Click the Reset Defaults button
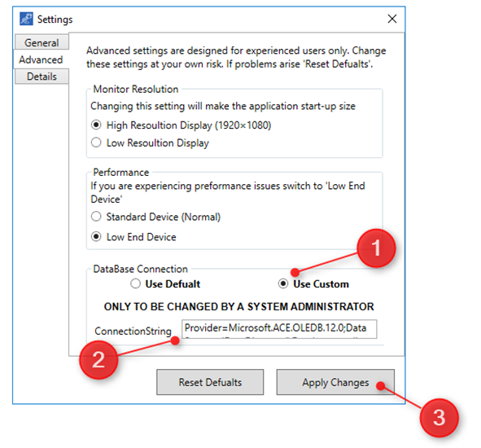The height and width of the screenshot is (448, 481). coord(210,382)
